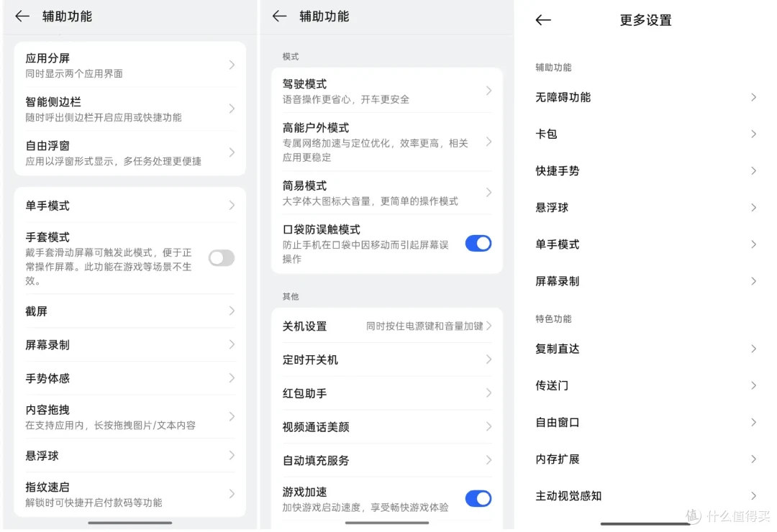Open 驾驶模式 settings

pyautogui.click(x=387, y=91)
